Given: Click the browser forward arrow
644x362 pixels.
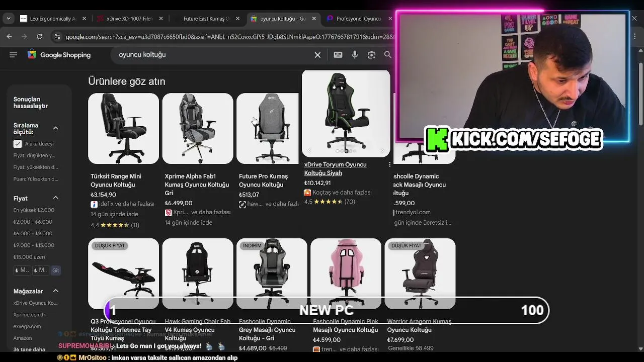Looking at the screenshot, I should coord(24,36).
